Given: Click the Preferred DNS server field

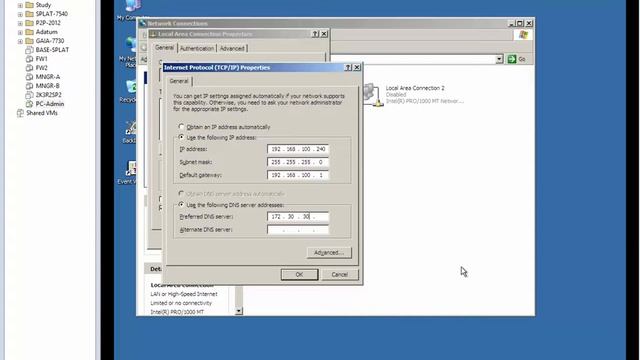Looking at the screenshot, I should coord(298,217).
